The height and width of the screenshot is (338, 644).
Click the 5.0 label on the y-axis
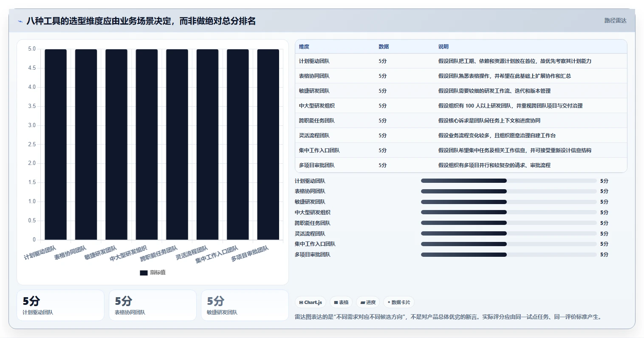[32, 49]
